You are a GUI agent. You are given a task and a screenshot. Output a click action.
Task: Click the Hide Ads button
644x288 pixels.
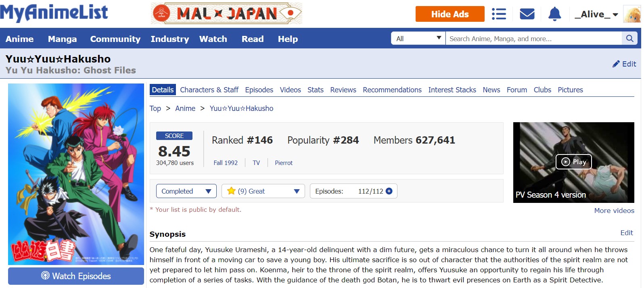(450, 14)
